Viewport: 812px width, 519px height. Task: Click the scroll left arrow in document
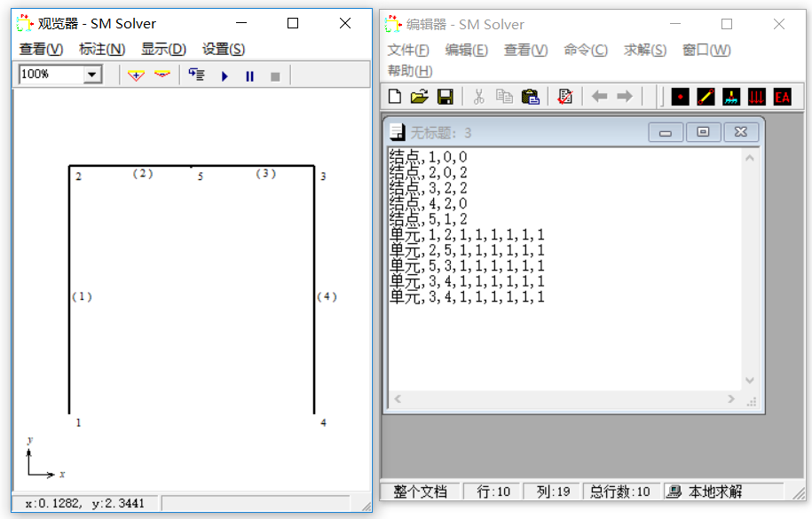398,398
